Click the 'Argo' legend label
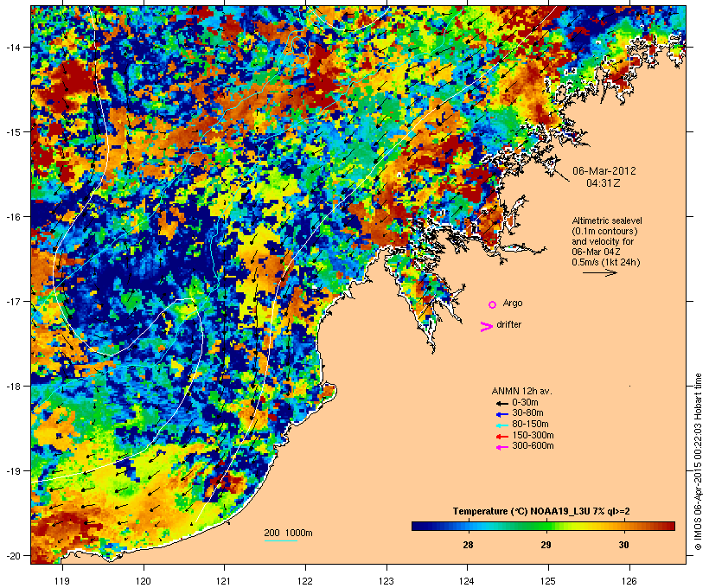This screenshot has height=588, width=709. (x=513, y=303)
